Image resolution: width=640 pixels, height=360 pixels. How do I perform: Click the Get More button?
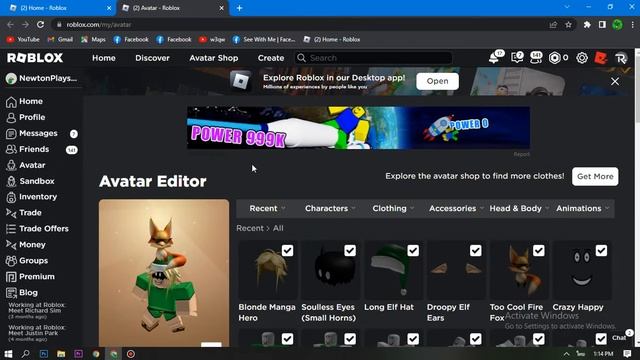595,176
